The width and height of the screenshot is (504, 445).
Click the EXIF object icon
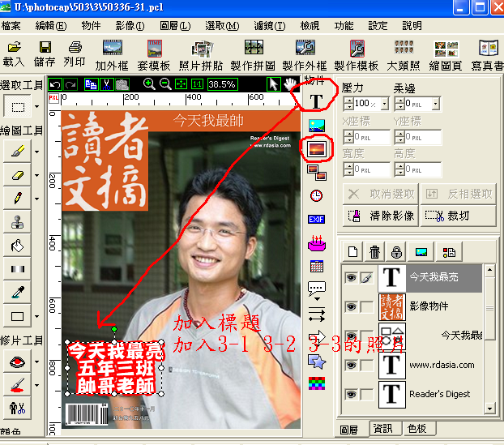[316, 219]
